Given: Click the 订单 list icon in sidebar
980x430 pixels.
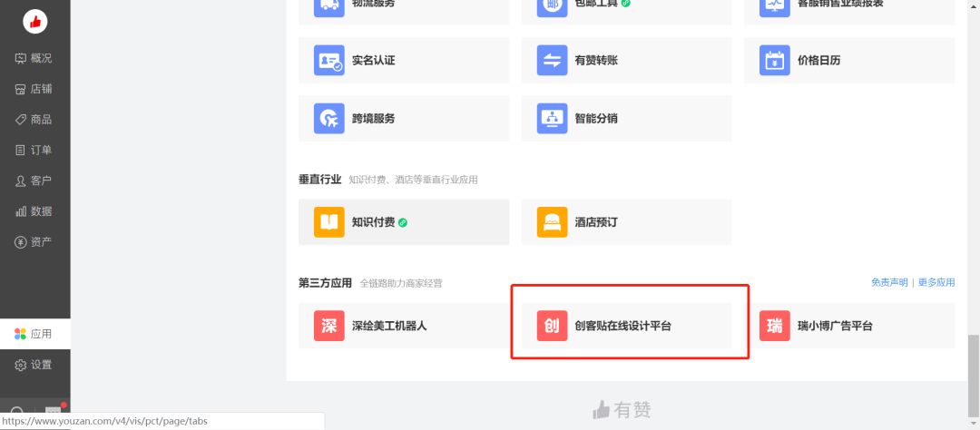Looking at the screenshot, I should (x=21, y=150).
